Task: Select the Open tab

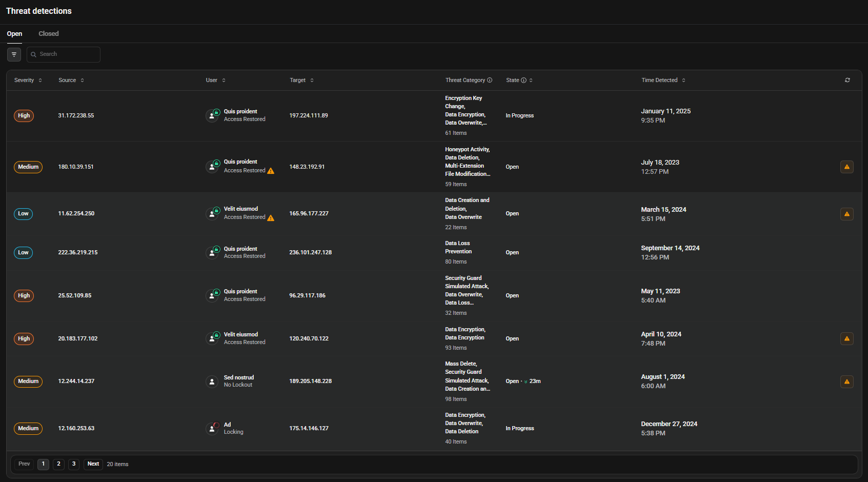Action: tap(14, 34)
